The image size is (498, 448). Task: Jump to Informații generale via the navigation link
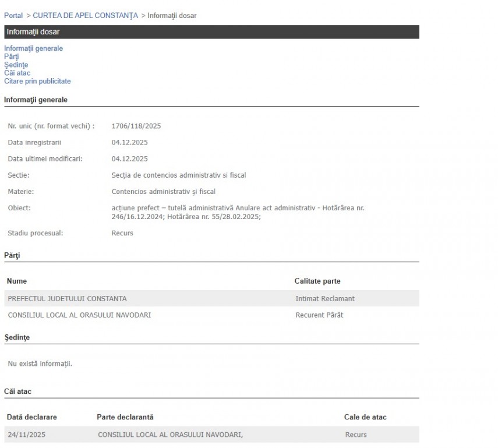(x=33, y=48)
